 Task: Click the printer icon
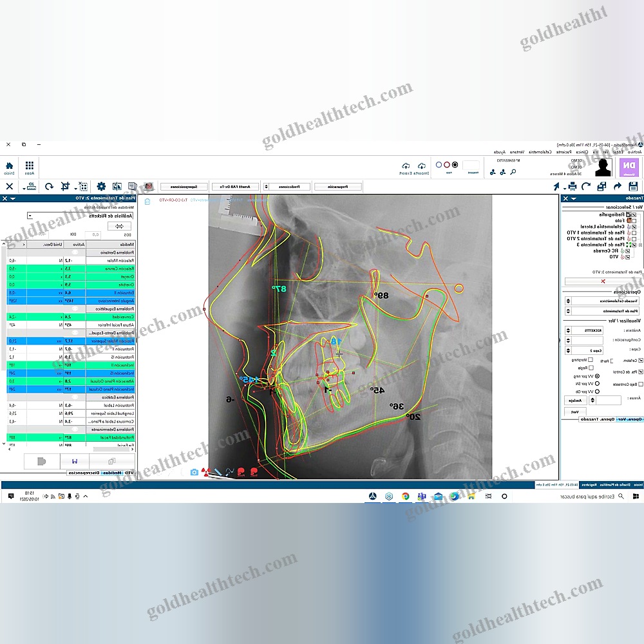pyautogui.click(x=572, y=186)
